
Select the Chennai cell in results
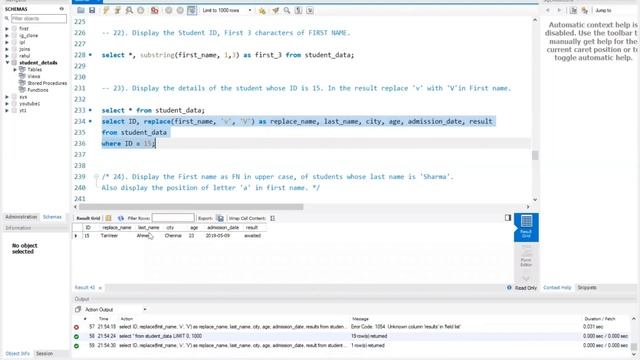(x=173, y=236)
